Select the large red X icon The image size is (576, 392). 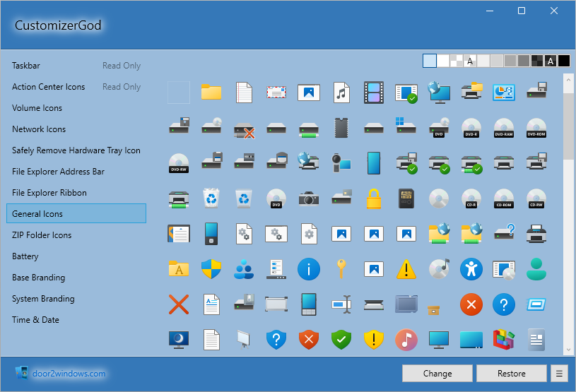[x=179, y=304]
